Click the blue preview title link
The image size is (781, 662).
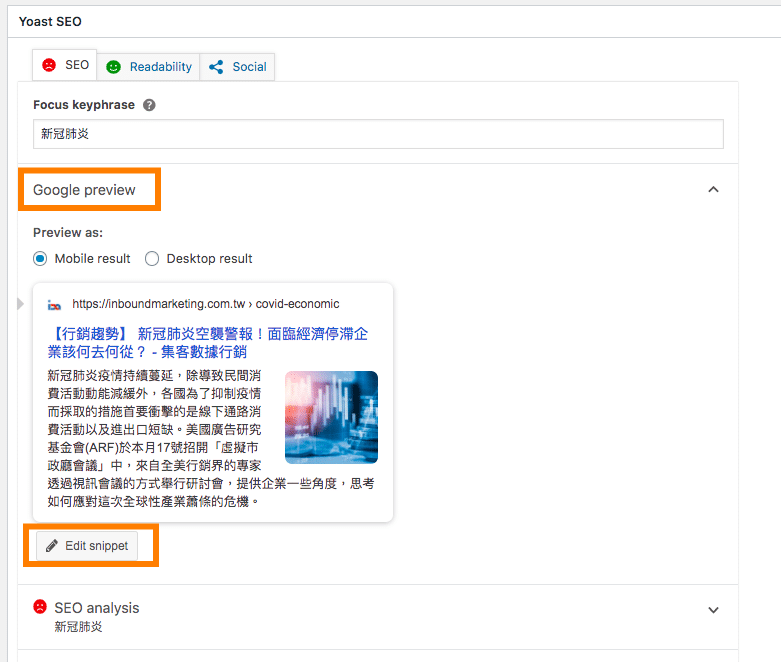(x=208, y=343)
